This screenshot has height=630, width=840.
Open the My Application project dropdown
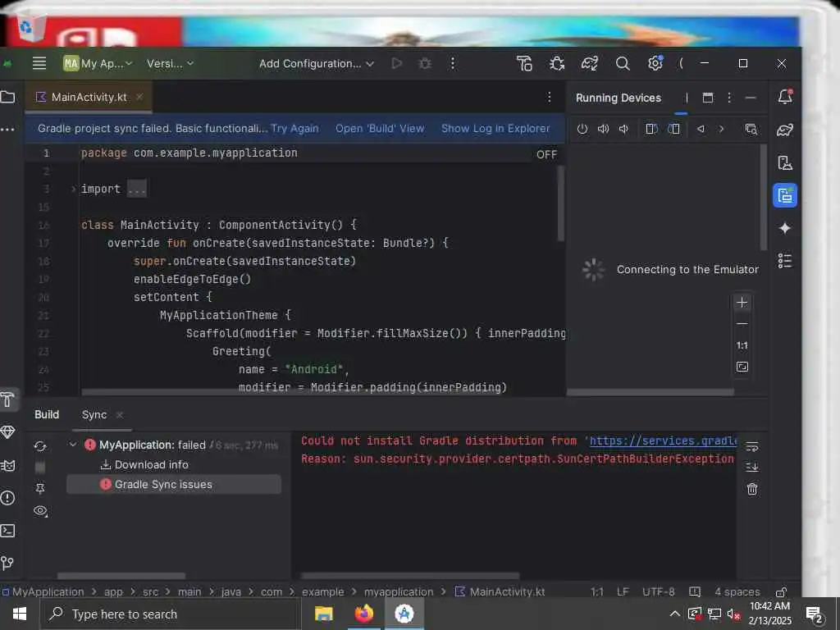coord(98,63)
